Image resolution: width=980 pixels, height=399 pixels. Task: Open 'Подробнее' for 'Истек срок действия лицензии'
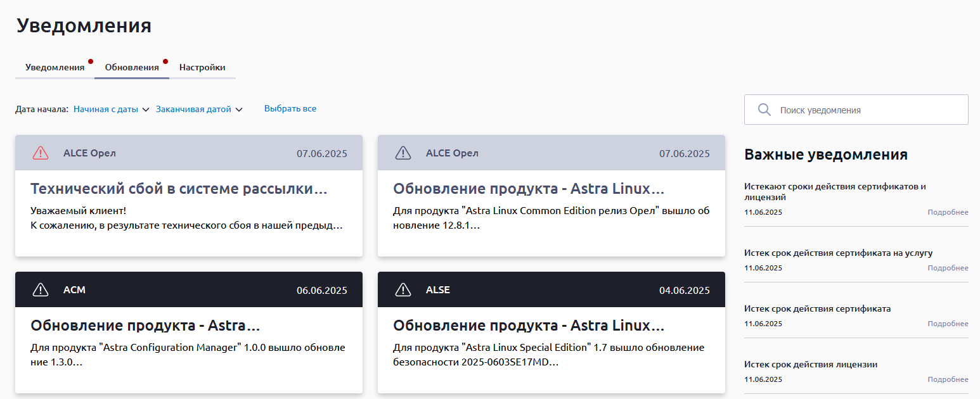coord(948,379)
